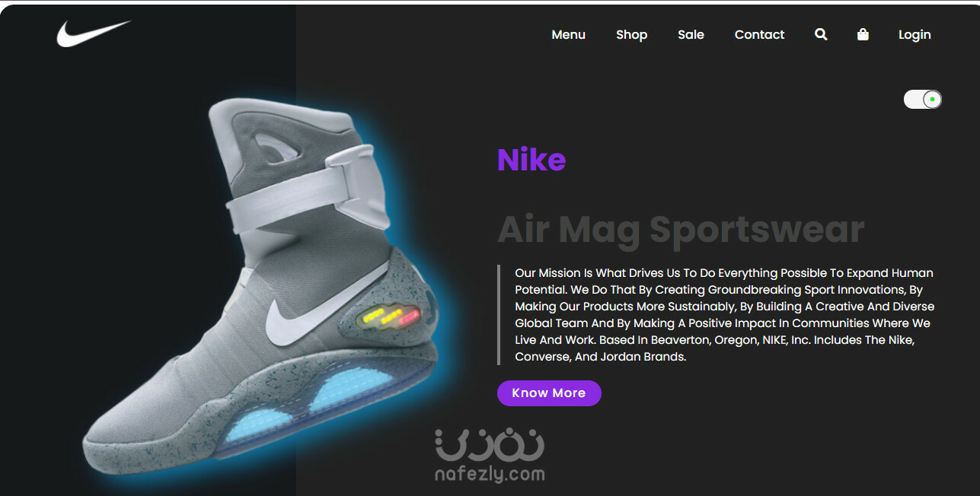Go to the Shop navigation item
Image resolution: width=980 pixels, height=496 pixels.
(631, 35)
